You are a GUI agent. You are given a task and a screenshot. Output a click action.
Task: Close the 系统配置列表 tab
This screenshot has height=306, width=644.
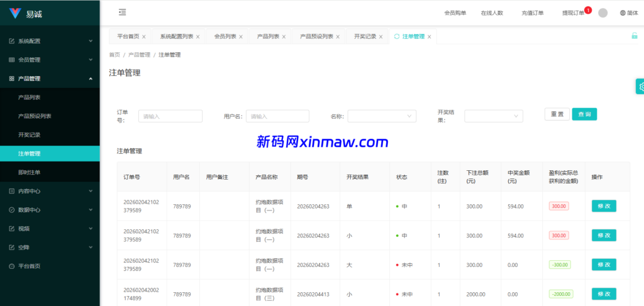(197, 37)
